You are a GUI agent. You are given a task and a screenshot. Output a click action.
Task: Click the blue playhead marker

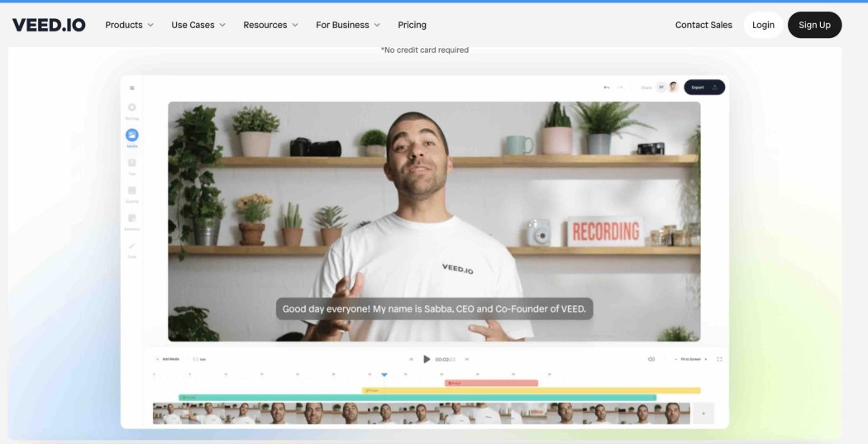[384, 375]
